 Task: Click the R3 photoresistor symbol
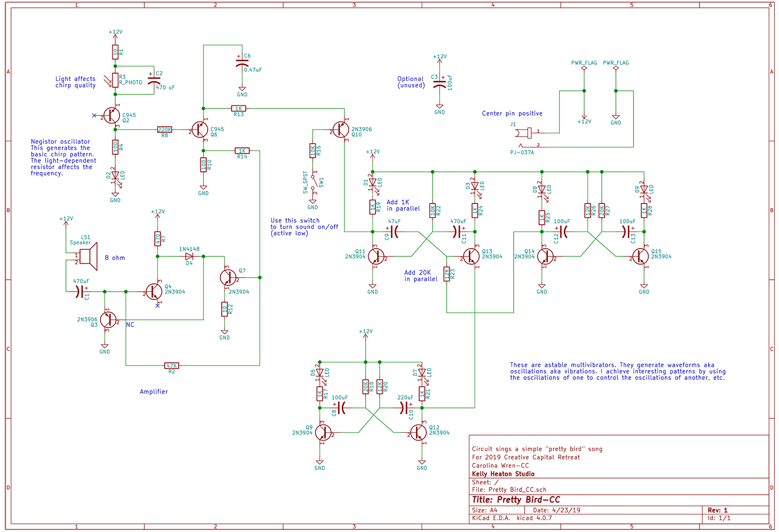point(115,80)
